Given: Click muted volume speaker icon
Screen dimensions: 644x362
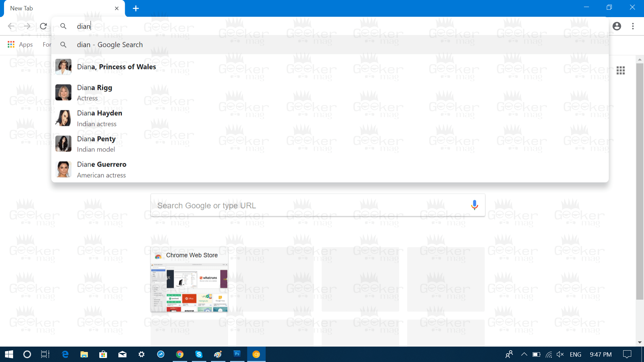Looking at the screenshot, I should [560, 354].
